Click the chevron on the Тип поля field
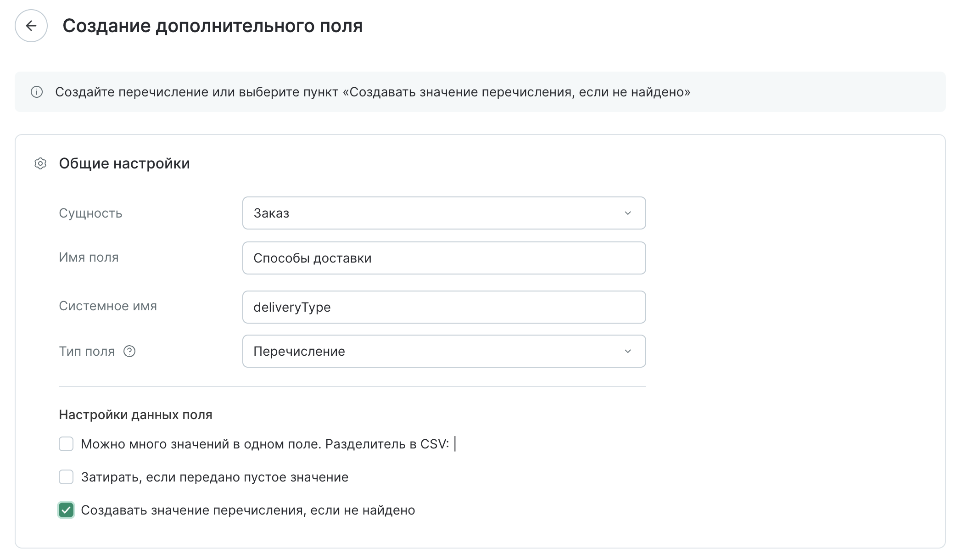 click(x=629, y=352)
